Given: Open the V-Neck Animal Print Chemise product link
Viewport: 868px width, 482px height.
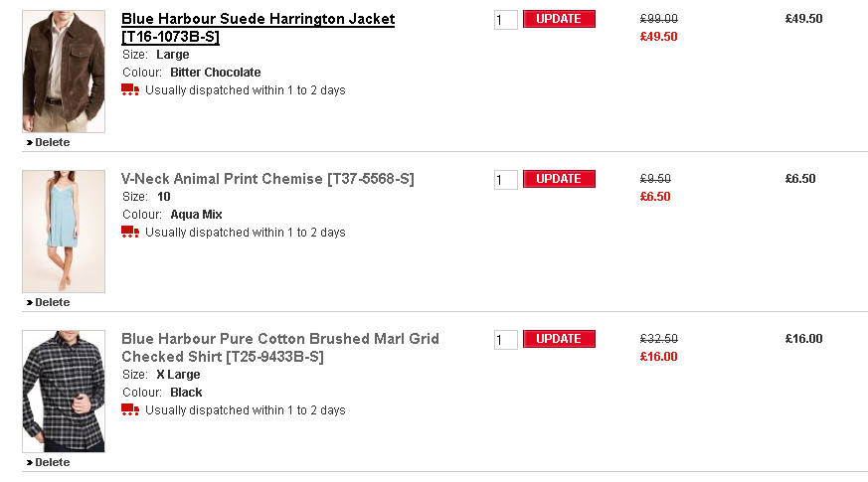Looking at the screenshot, I should pos(267,179).
